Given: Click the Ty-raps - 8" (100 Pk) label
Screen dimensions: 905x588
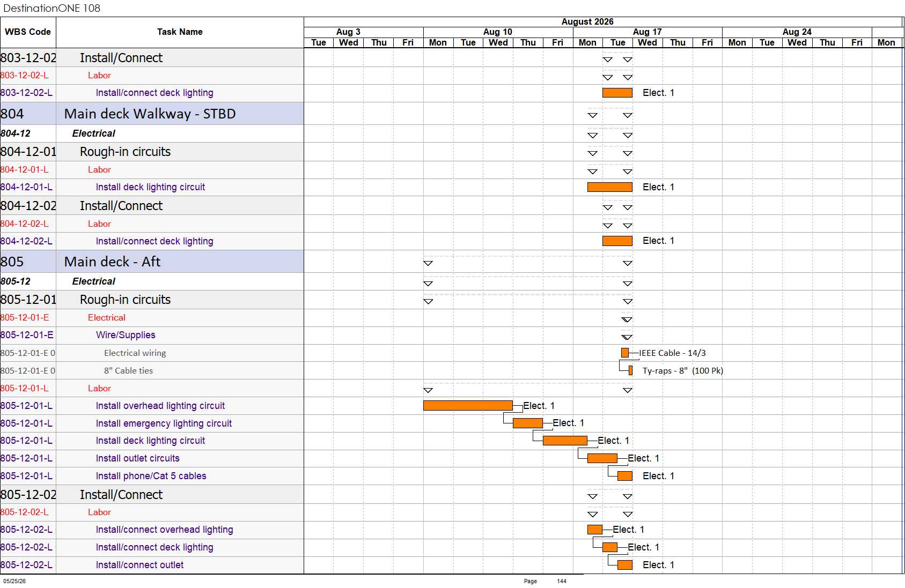Looking at the screenshot, I should coord(683,371).
